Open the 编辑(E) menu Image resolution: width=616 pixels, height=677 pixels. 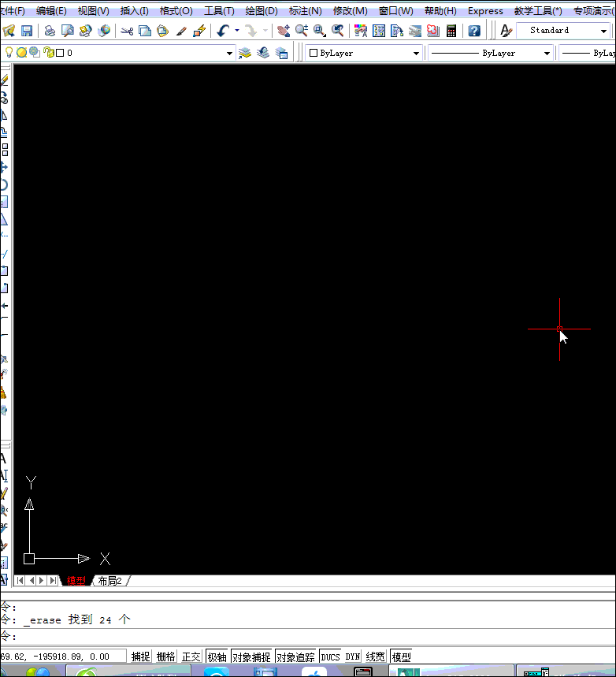coord(51,11)
